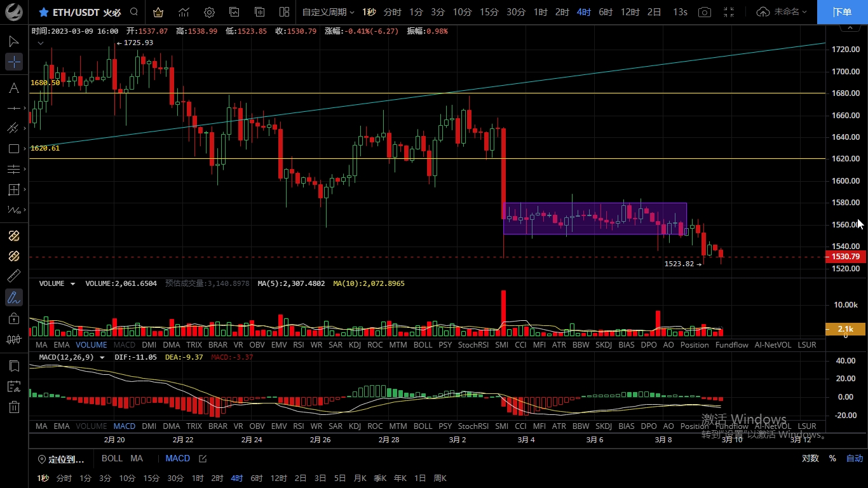
Task: Select the Gann box grid tool
Action: [x=13, y=189]
